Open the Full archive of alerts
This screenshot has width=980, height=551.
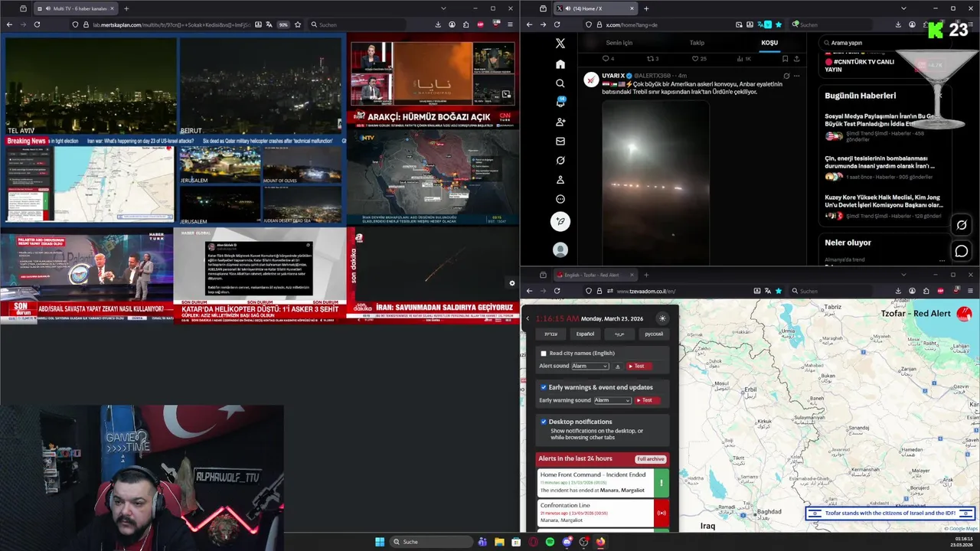click(x=651, y=459)
